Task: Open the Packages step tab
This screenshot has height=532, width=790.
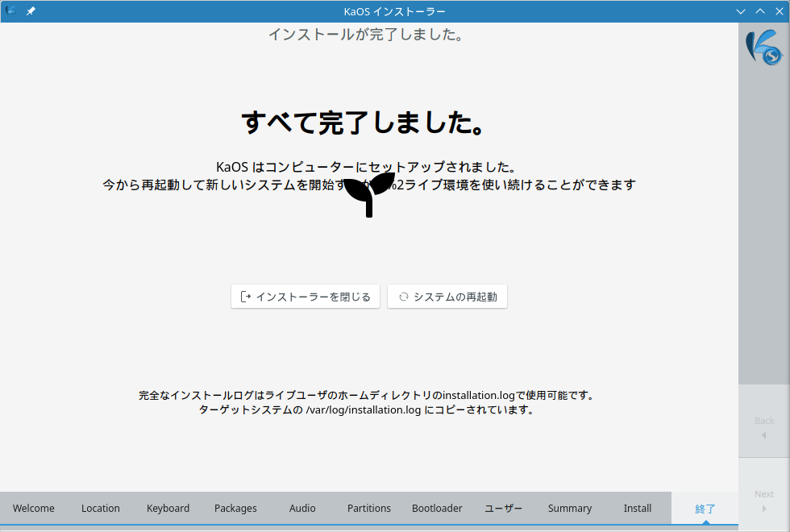Action: point(235,509)
